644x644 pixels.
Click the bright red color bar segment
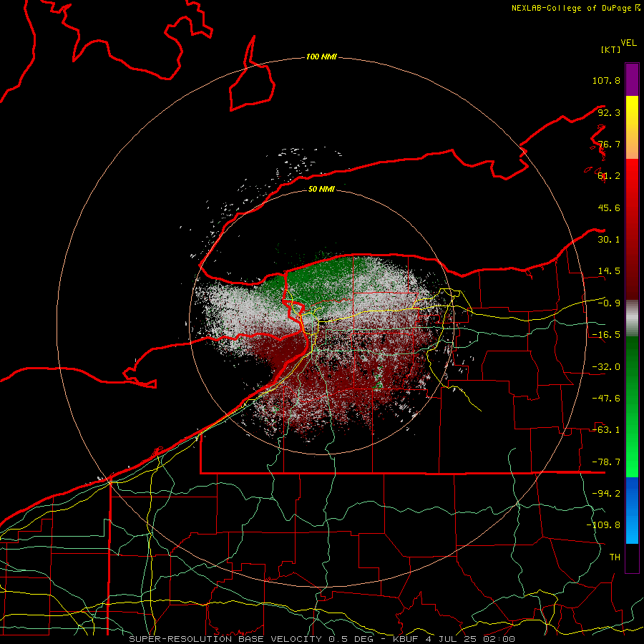tap(632, 177)
